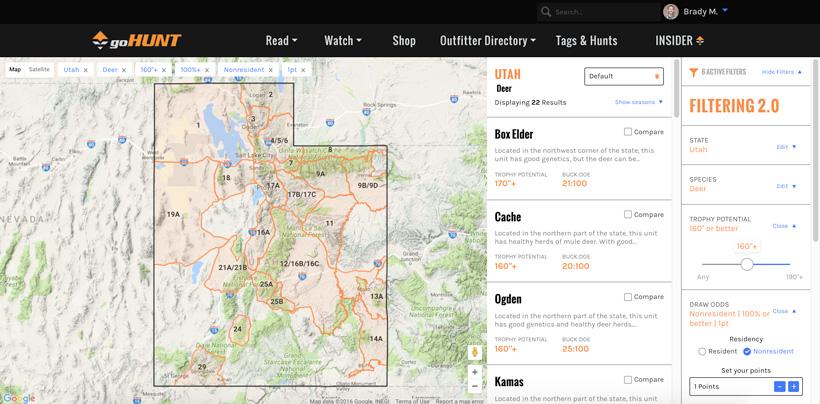Image resolution: width=820 pixels, height=404 pixels.
Task: Click the Street View pegman icon
Action: (x=475, y=352)
